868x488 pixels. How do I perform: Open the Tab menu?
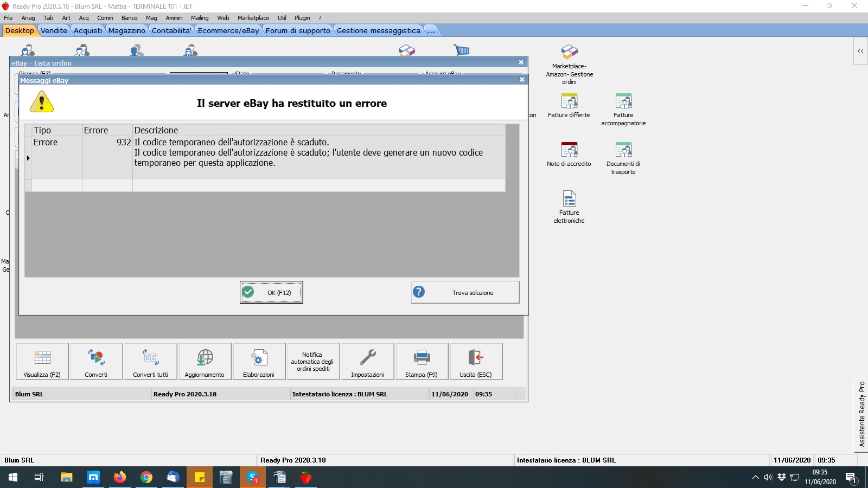point(48,18)
